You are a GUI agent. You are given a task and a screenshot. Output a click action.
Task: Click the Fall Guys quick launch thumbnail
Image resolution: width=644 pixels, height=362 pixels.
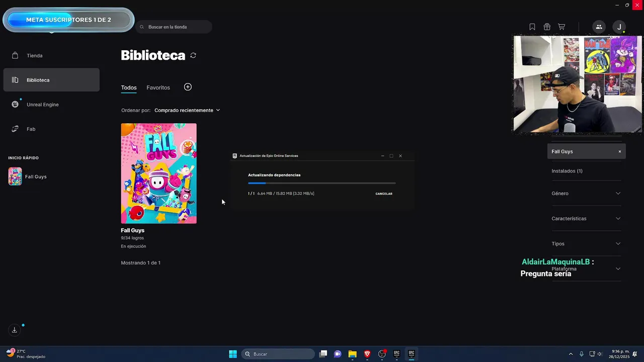15,176
